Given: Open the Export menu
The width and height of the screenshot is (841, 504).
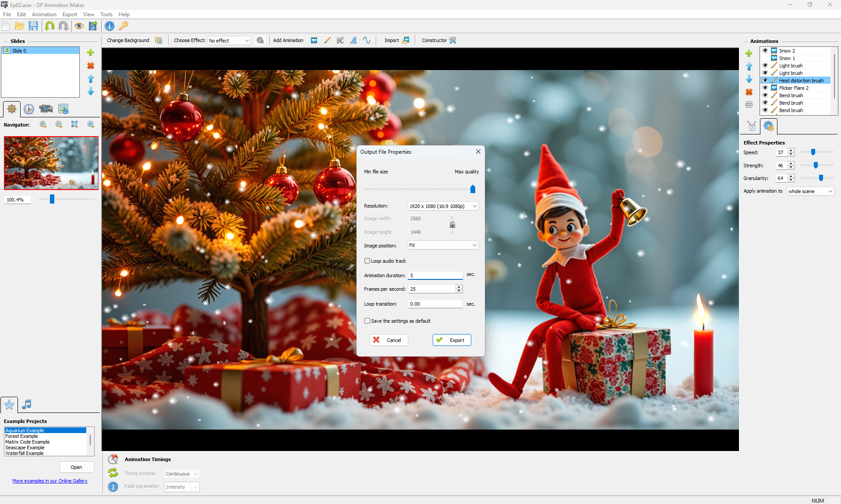Looking at the screenshot, I should (x=70, y=14).
